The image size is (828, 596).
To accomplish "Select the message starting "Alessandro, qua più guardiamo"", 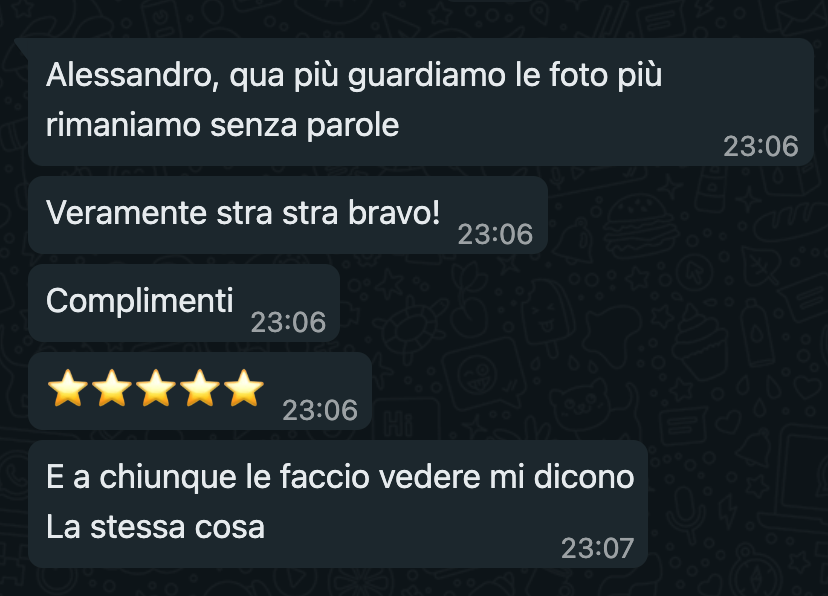I will click(420, 102).
